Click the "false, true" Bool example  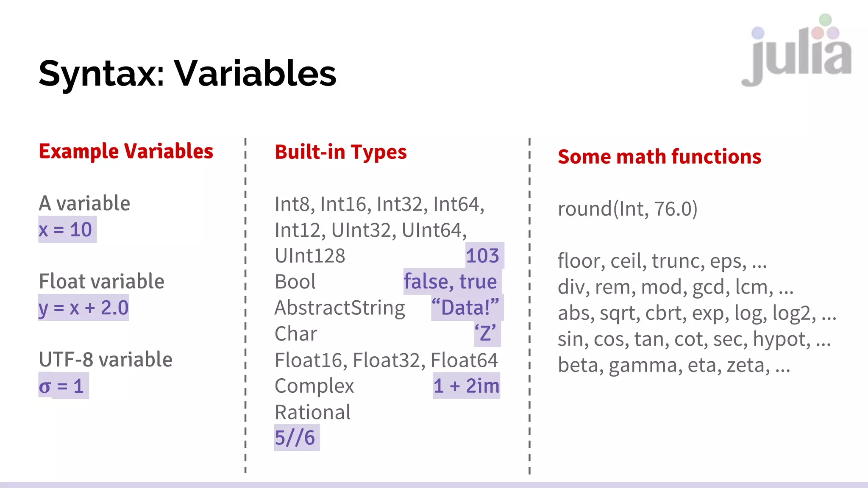pyautogui.click(x=451, y=282)
